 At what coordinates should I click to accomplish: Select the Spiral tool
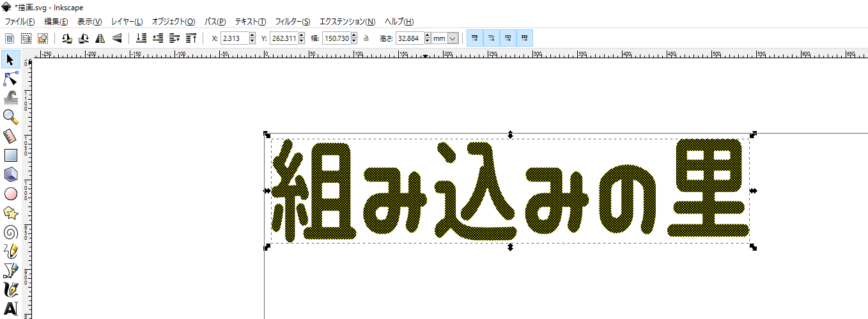pyautogui.click(x=10, y=231)
